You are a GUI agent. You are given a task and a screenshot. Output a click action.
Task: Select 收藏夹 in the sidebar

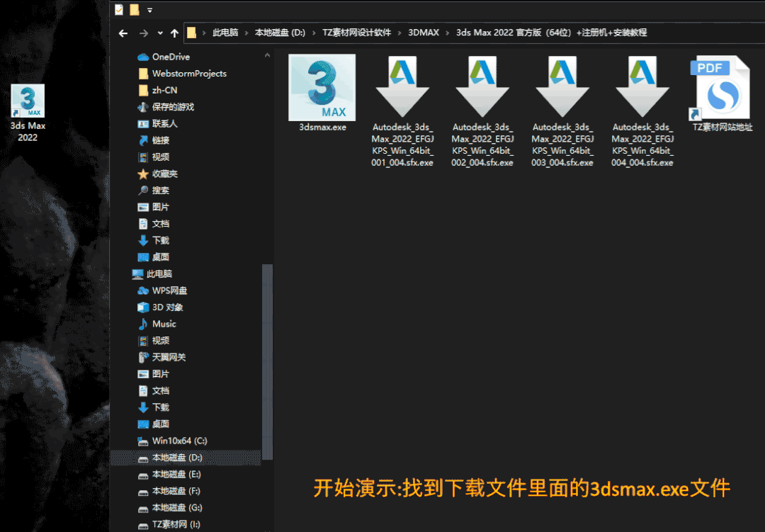click(164, 174)
